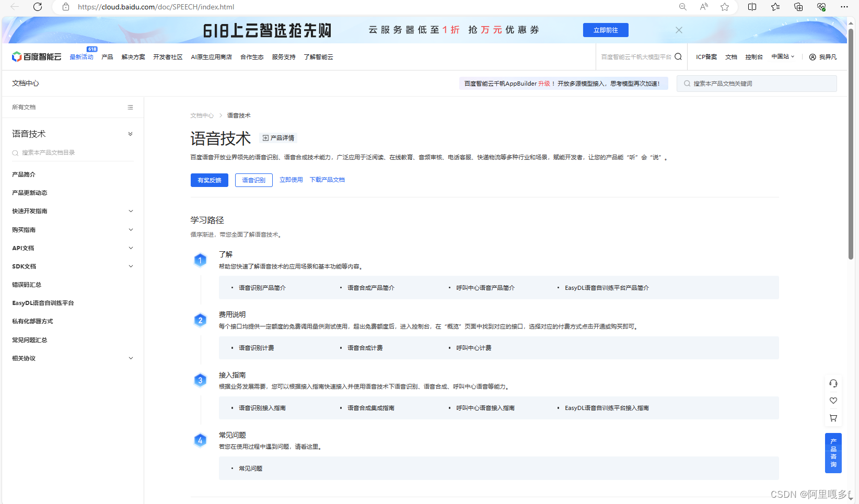Open 常见问题汇总 in sidebar

(29, 340)
